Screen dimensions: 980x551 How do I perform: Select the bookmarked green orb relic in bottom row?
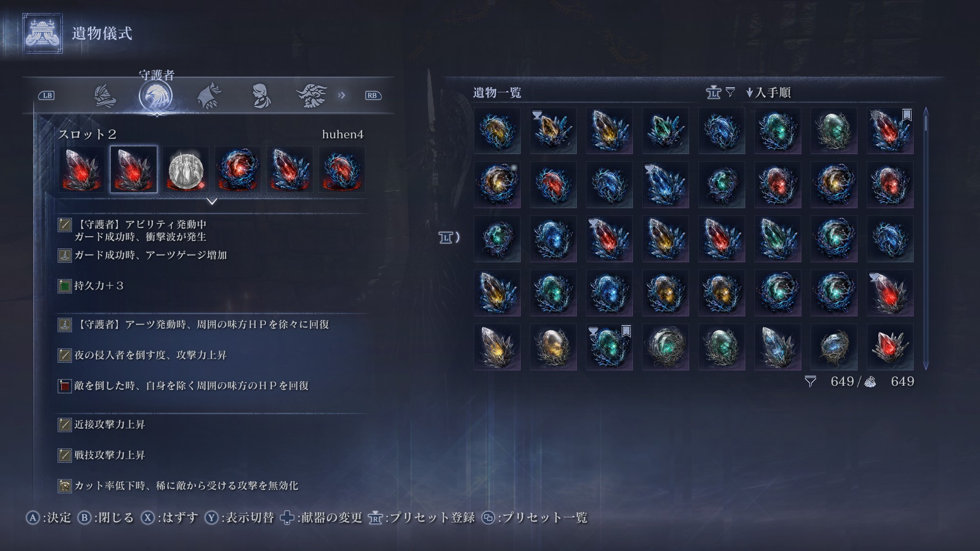pos(609,346)
